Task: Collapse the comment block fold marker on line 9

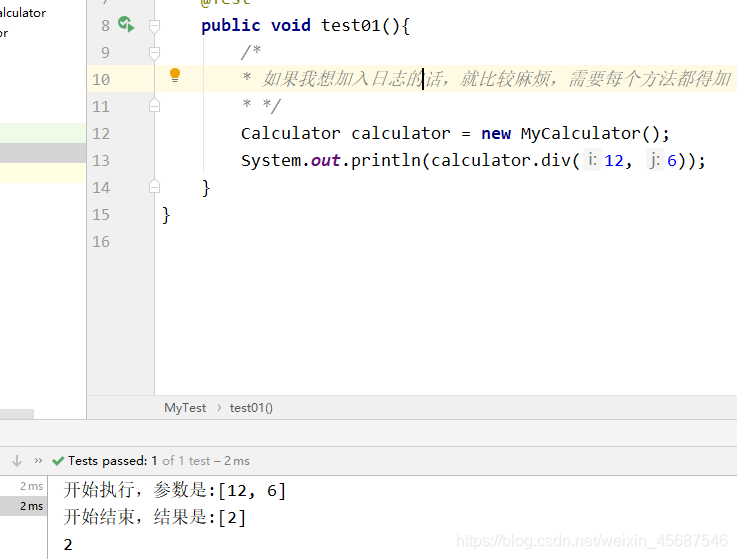Action: (154, 53)
